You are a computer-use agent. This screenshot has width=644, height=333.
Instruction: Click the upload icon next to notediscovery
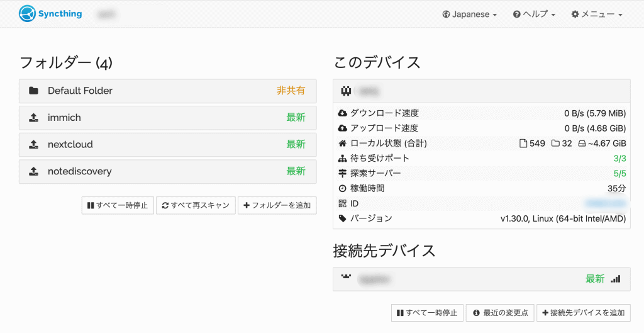click(x=34, y=171)
